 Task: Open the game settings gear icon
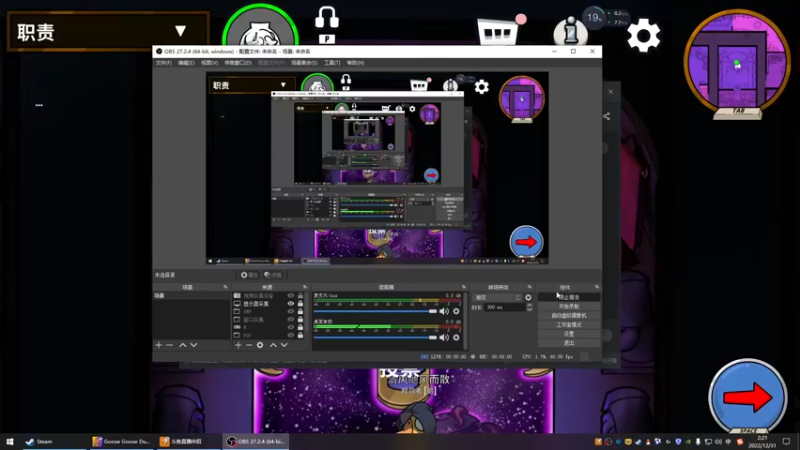[643, 35]
